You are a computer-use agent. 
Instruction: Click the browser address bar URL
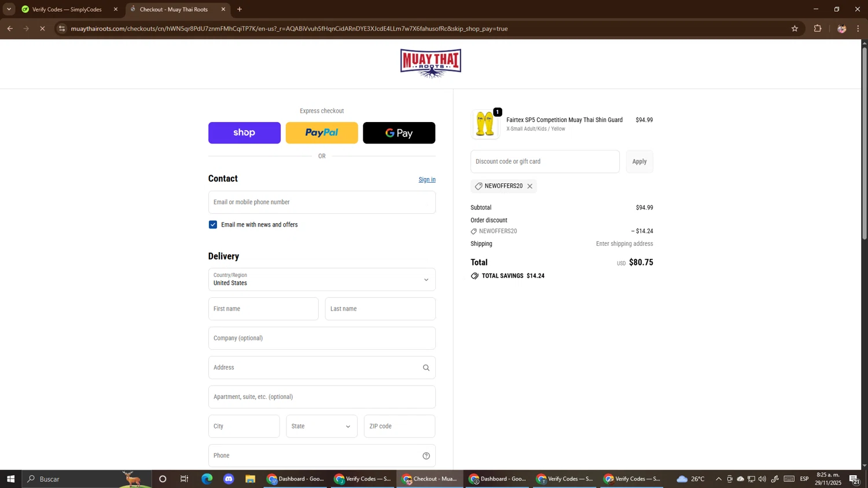point(289,28)
